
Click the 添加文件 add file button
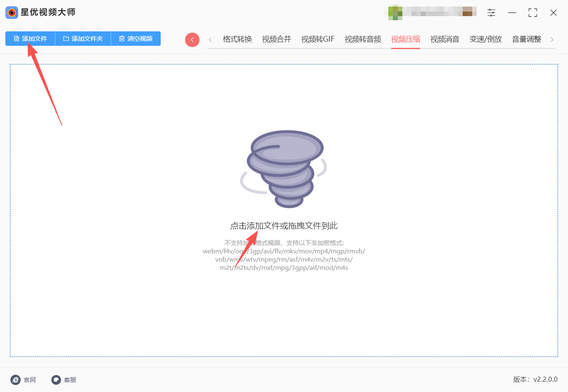pyautogui.click(x=30, y=39)
